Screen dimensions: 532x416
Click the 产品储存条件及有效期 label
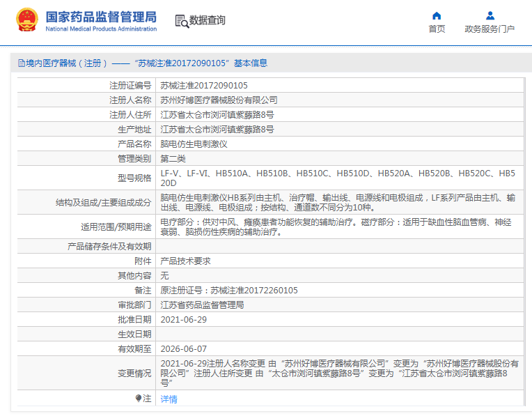click(109, 247)
